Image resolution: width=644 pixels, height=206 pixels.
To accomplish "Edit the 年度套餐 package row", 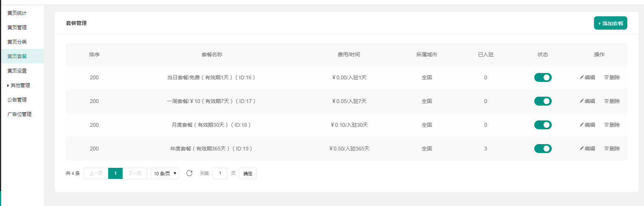I will pos(587,149).
